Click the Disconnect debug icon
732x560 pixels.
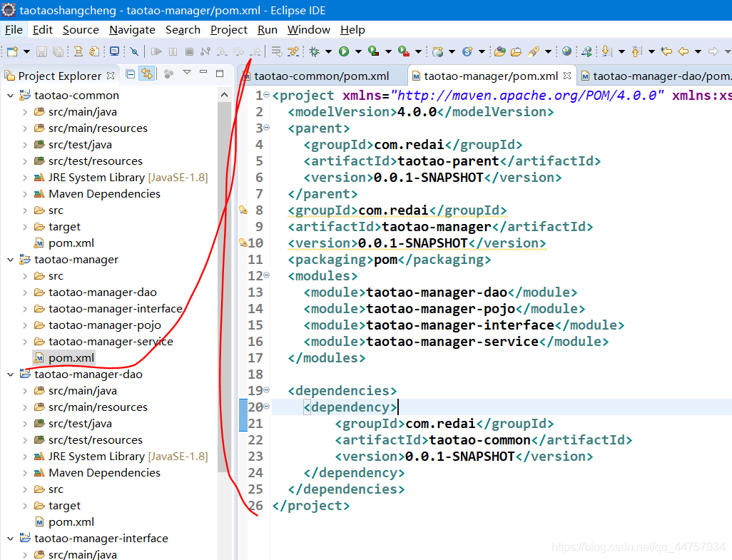[205, 51]
